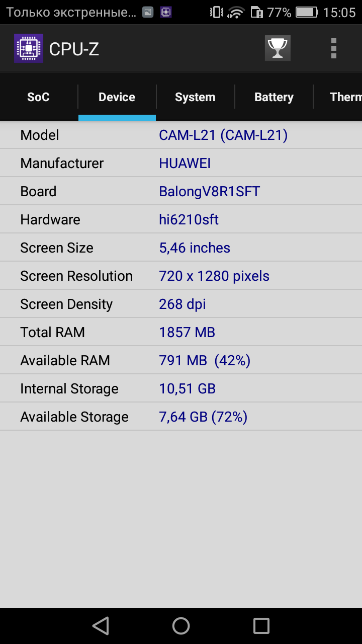The height and width of the screenshot is (644, 362).
Task: Switch to the System tab
Action: 195,97
